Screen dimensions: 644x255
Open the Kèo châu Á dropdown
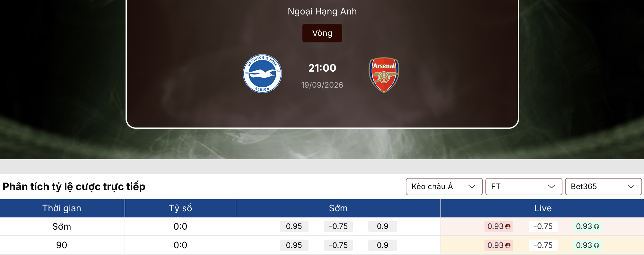[444, 187]
